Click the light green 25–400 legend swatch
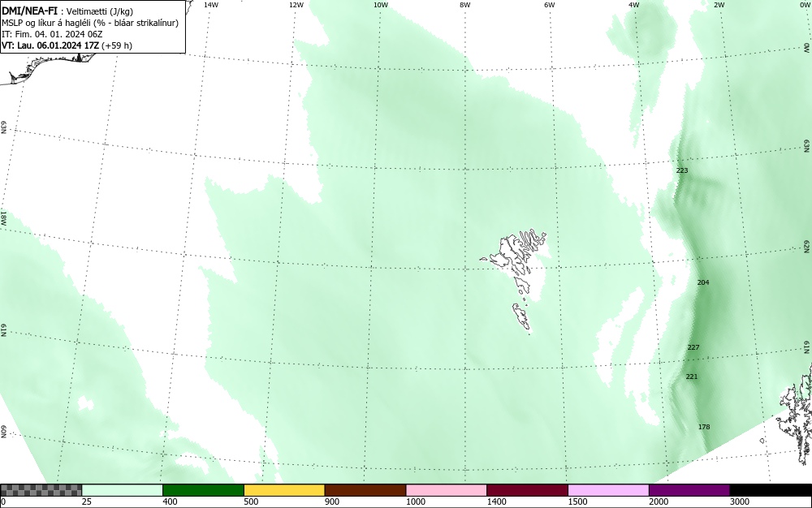 tap(123, 490)
